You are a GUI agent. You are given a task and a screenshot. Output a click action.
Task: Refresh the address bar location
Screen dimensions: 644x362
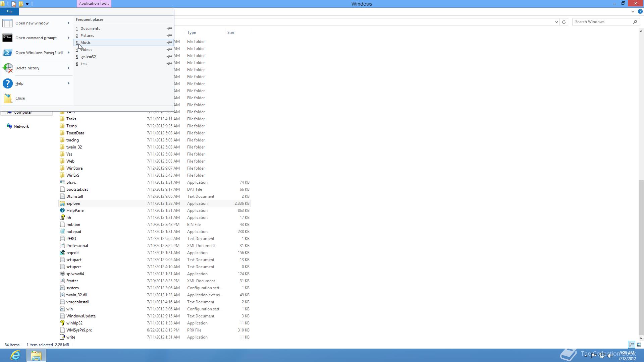[564, 22]
